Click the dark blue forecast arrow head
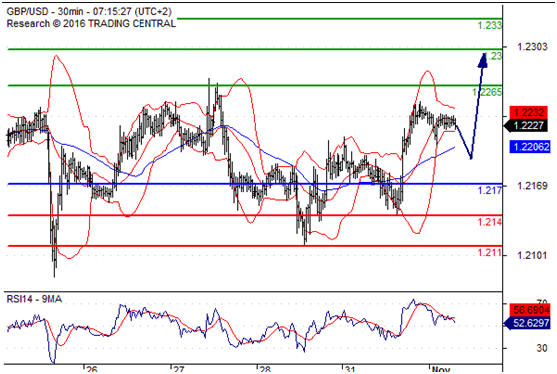557x374 pixels. click(483, 60)
